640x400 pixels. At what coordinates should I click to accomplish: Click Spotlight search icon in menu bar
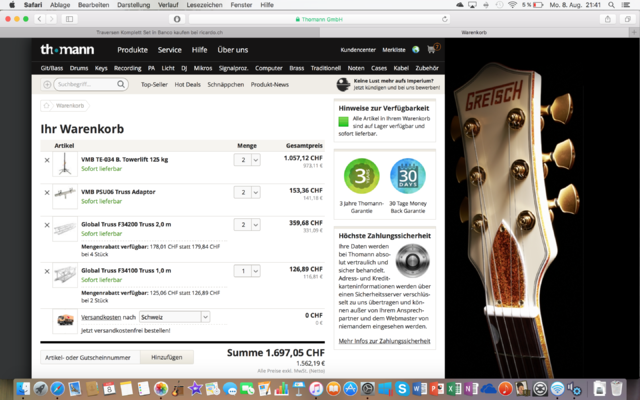[611, 5]
